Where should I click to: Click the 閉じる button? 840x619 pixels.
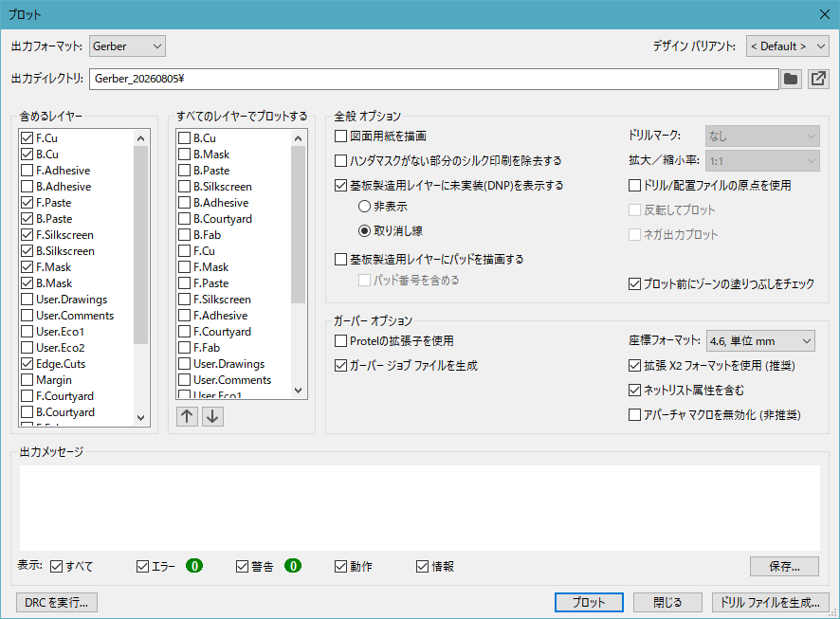(x=667, y=602)
